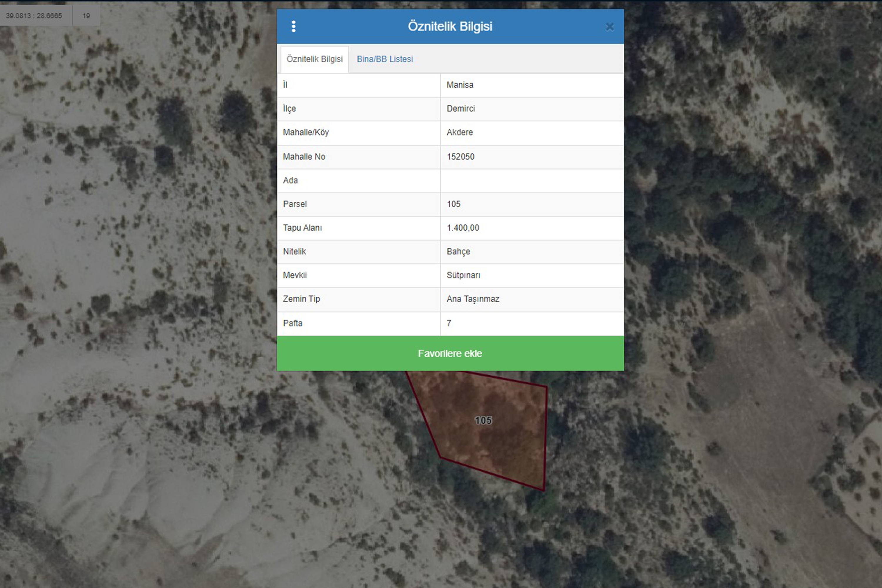Click the Sütpınarı value in the Mevkii row
The height and width of the screenshot is (588, 882).
point(463,275)
